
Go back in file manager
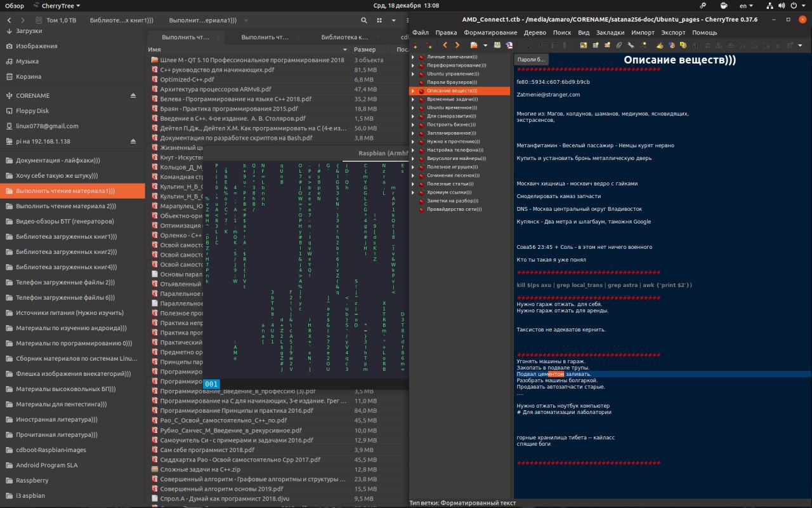[x=8, y=20]
